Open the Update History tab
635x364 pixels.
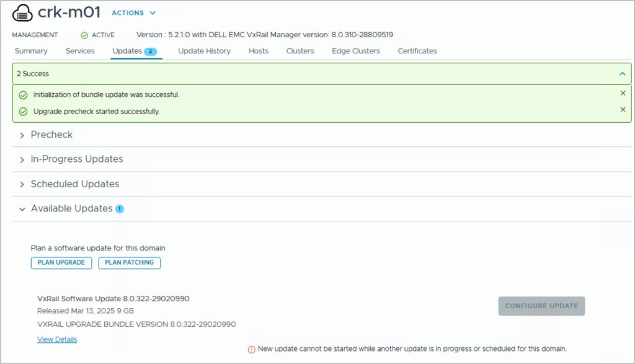pos(204,51)
